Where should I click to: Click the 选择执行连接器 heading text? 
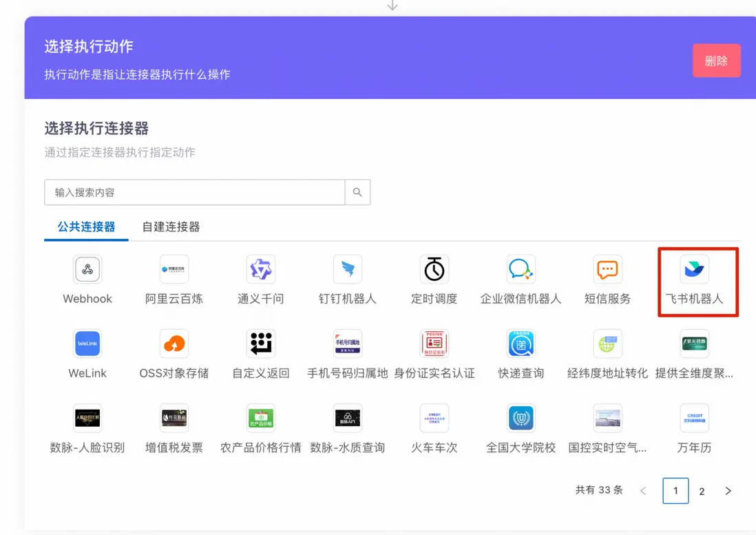pos(96,128)
